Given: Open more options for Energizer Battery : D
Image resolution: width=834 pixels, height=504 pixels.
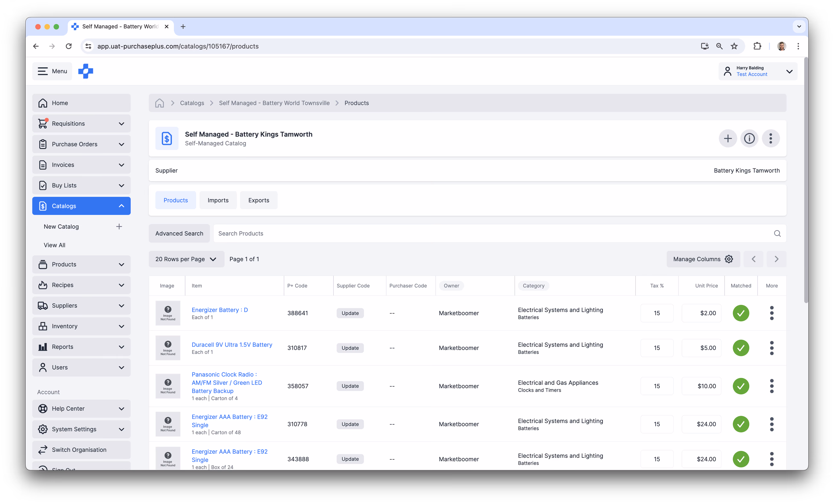Looking at the screenshot, I should point(772,313).
